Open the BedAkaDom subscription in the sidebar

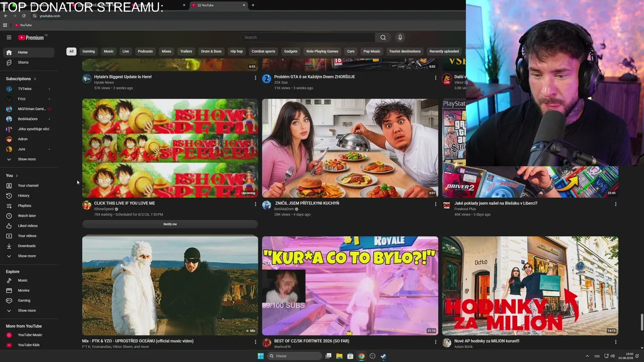point(29,119)
